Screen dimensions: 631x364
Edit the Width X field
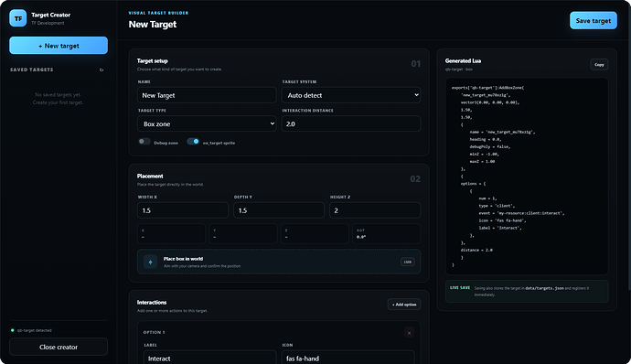[183, 210]
